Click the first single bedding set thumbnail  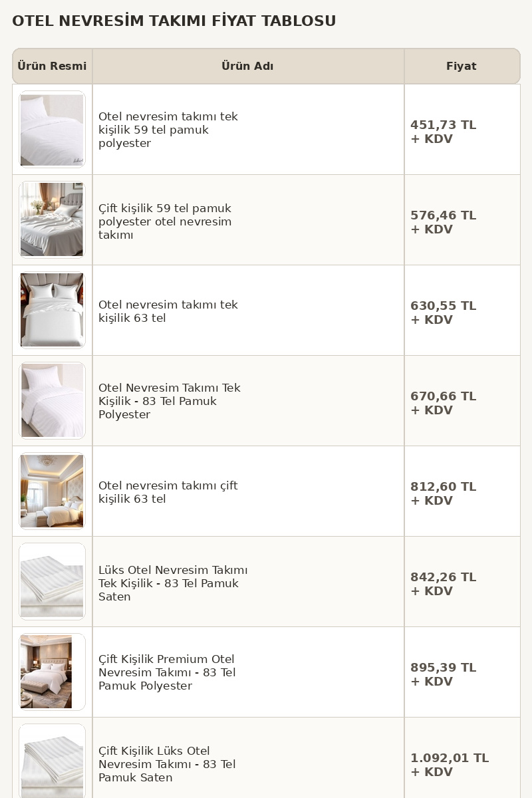[52, 130]
